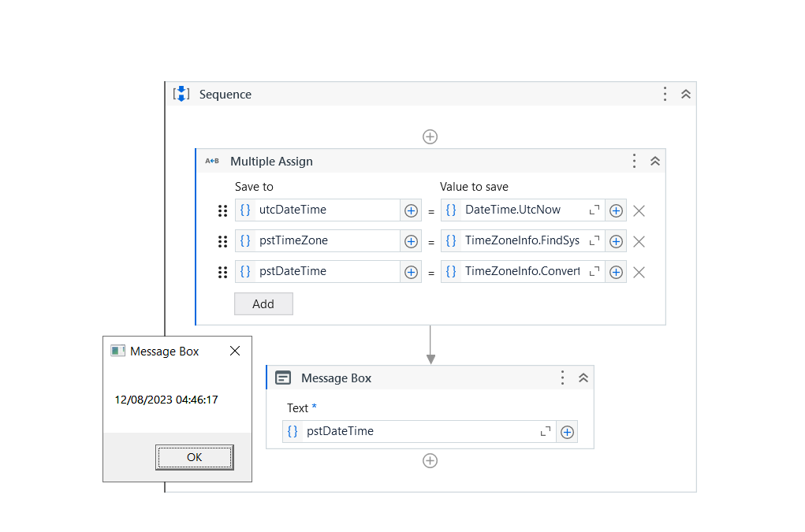Open expression editor for DateTime.UtcNow value
This screenshot has width=805, height=532.
[x=593, y=210]
